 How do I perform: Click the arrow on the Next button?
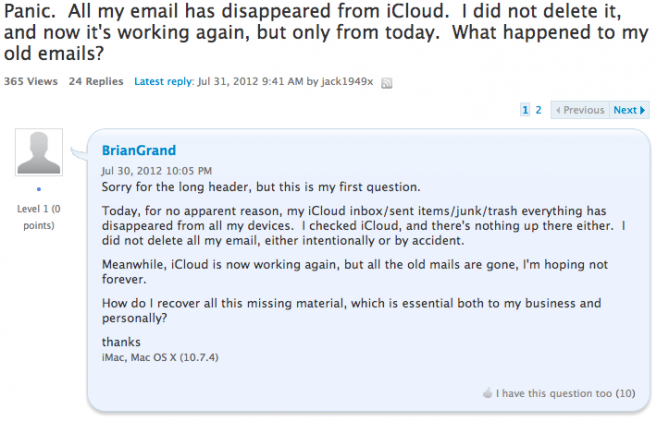tap(643, 110)
